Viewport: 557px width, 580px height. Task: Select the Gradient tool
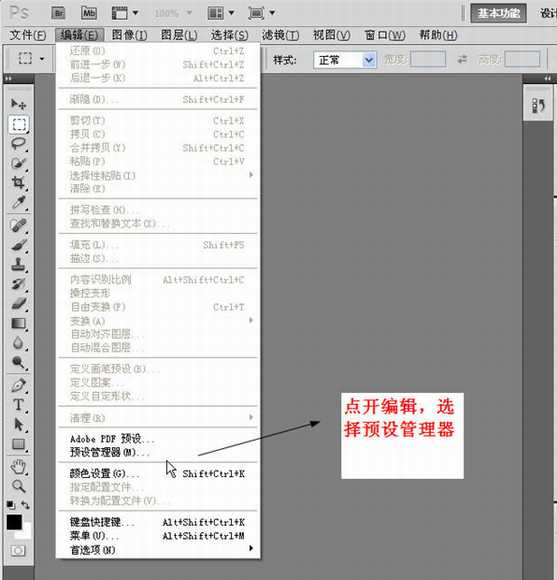pos(18,324)
